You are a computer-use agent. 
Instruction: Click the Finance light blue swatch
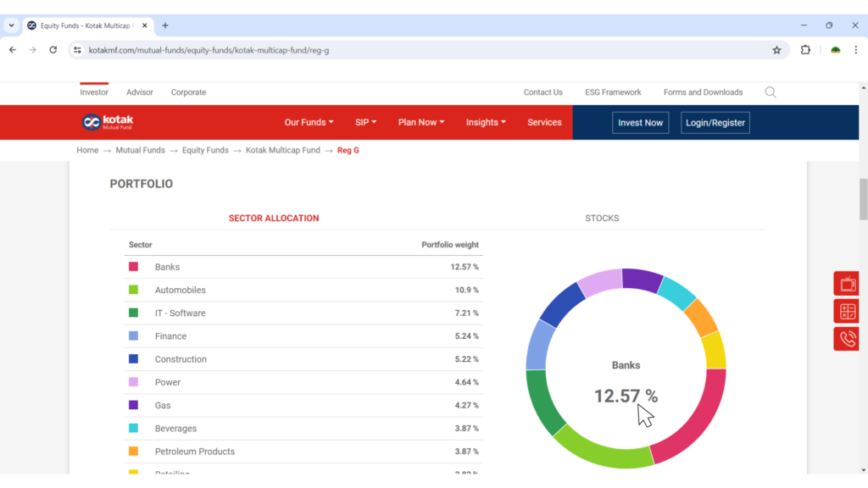tap(133, 335)
